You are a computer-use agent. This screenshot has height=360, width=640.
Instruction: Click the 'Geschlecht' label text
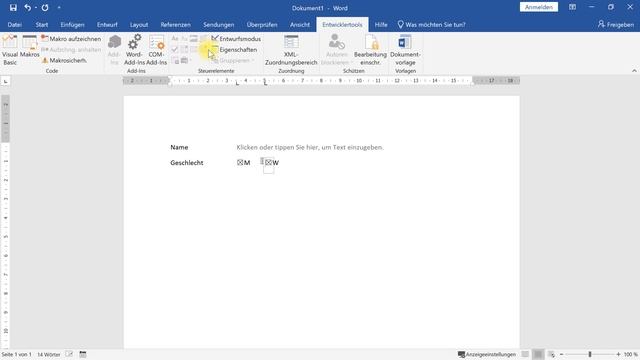tap(187, 162)
